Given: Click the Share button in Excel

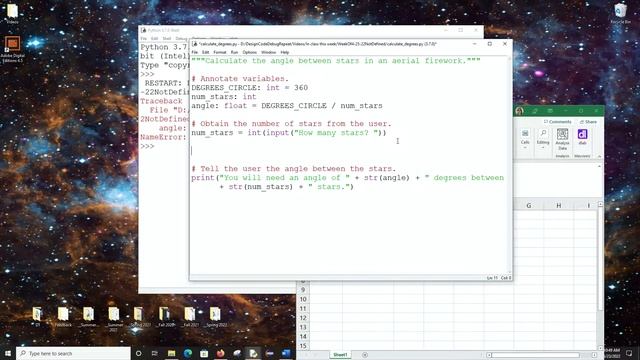Looking at the screenshot, I should pos(588,122).
